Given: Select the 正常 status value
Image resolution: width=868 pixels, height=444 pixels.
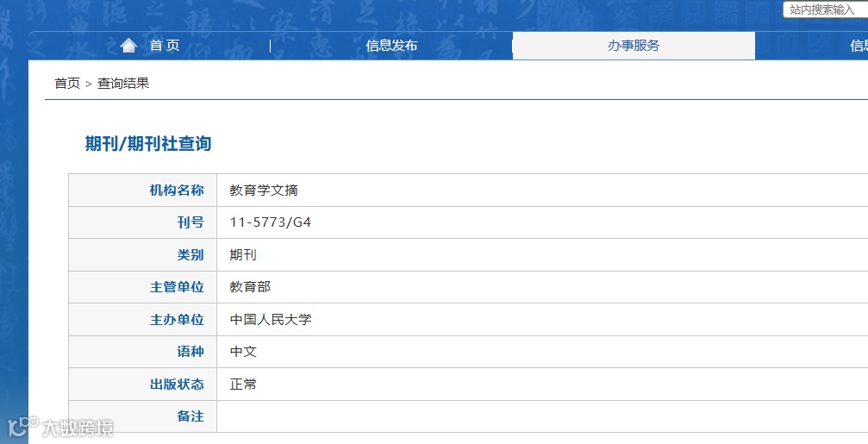Looking at the screenshot, I should coord(243,385).
